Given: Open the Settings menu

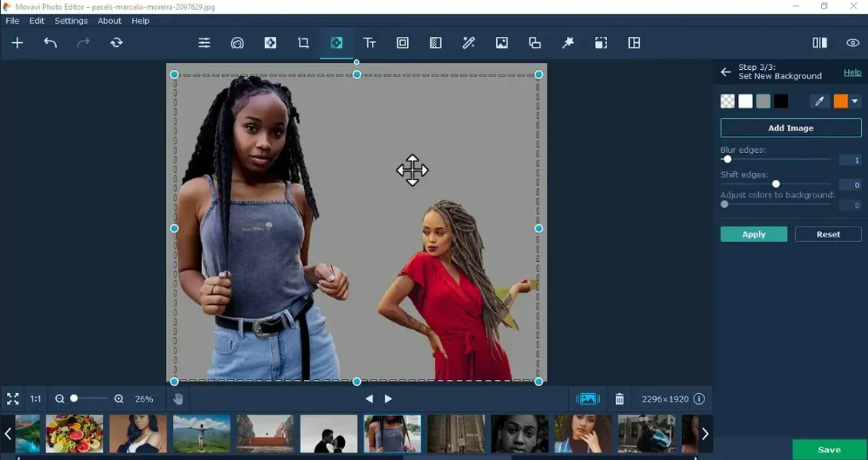Looking at the screenshot, I should [71, 21].
